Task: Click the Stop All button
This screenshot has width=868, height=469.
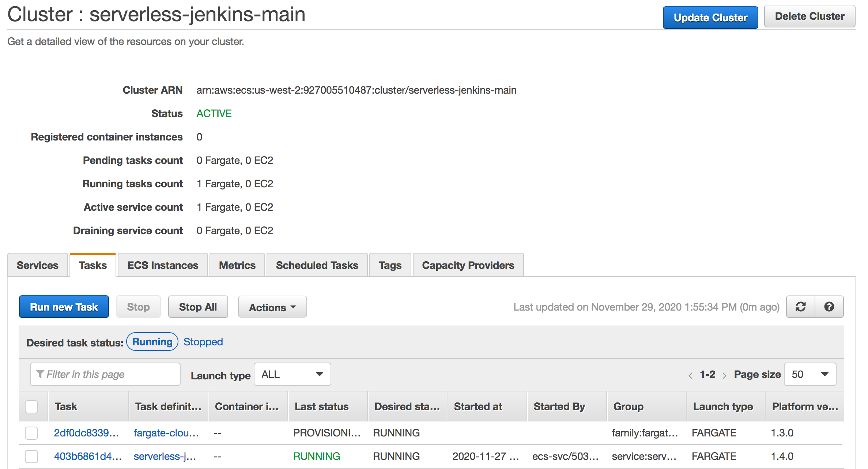Action: pyautogui.click(x=198, y=307)
